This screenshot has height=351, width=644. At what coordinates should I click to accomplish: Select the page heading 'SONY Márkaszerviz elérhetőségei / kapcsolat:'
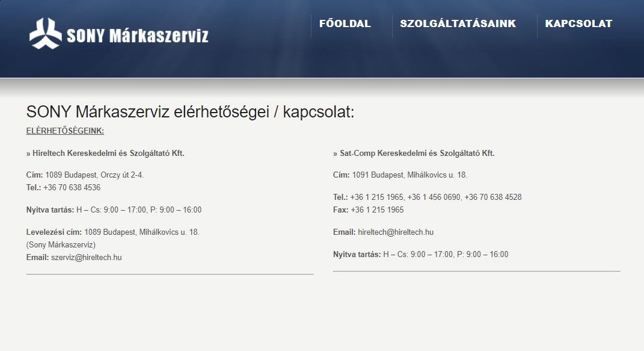[x=190, y=112]
